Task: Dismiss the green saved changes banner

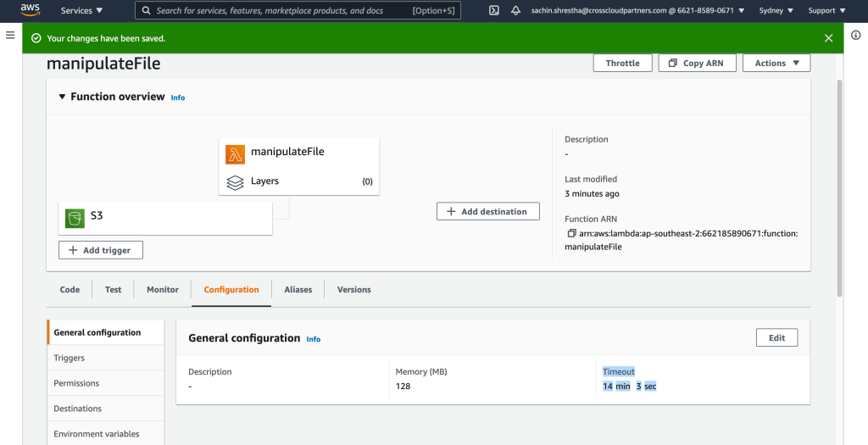Action: tap(828, 38)
